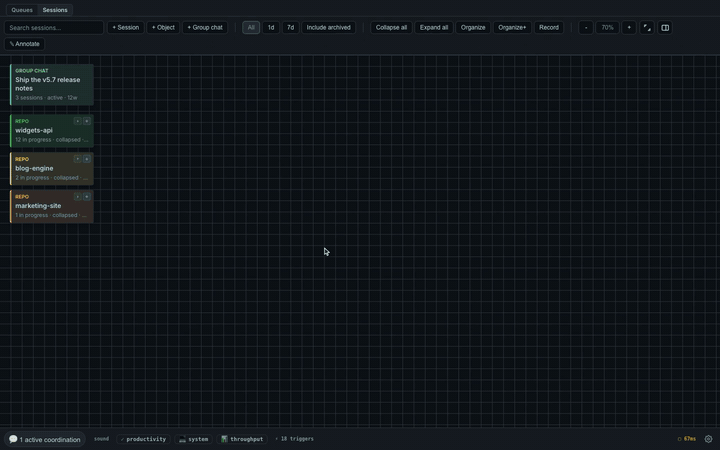Image resolution: width=720 pixels, height=450 pixels.
Task: Click the plus icon on marketing-site card
Action: (87, 197)
